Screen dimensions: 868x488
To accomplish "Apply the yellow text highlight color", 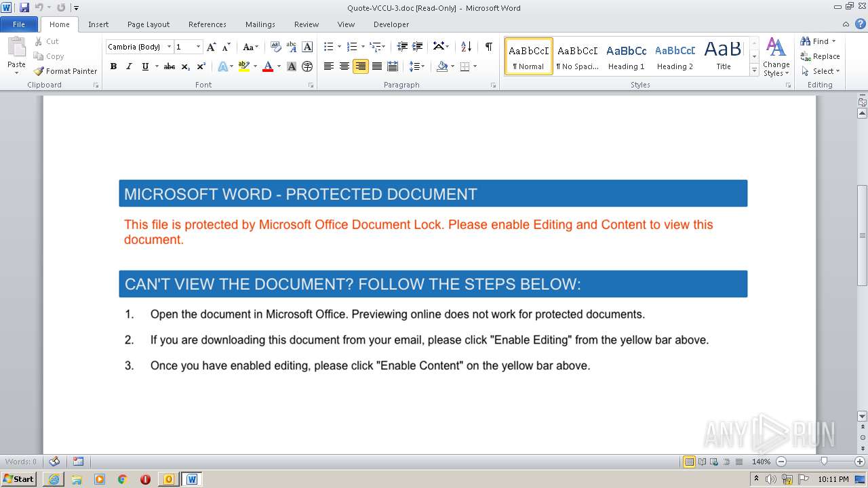I will [244, 66].
